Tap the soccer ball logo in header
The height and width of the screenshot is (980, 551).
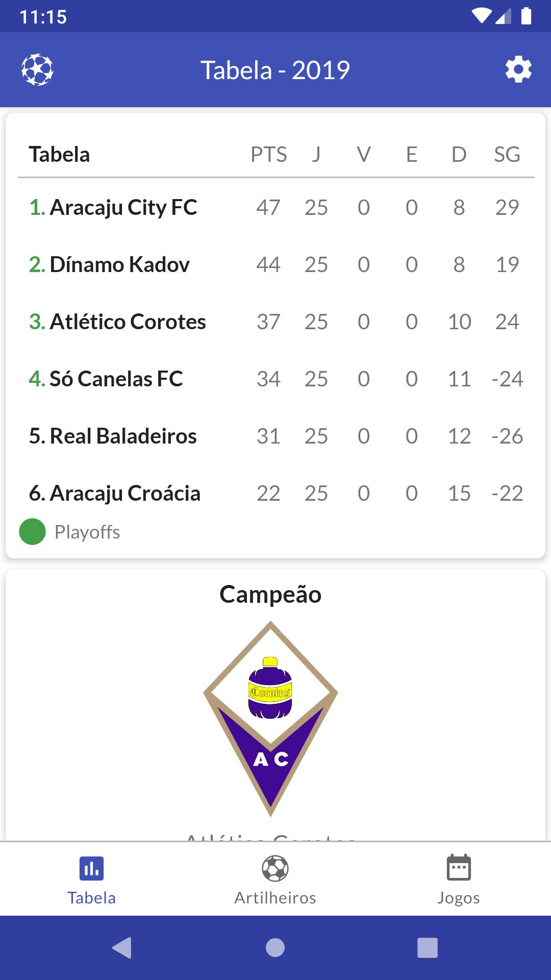click(37, 70)
